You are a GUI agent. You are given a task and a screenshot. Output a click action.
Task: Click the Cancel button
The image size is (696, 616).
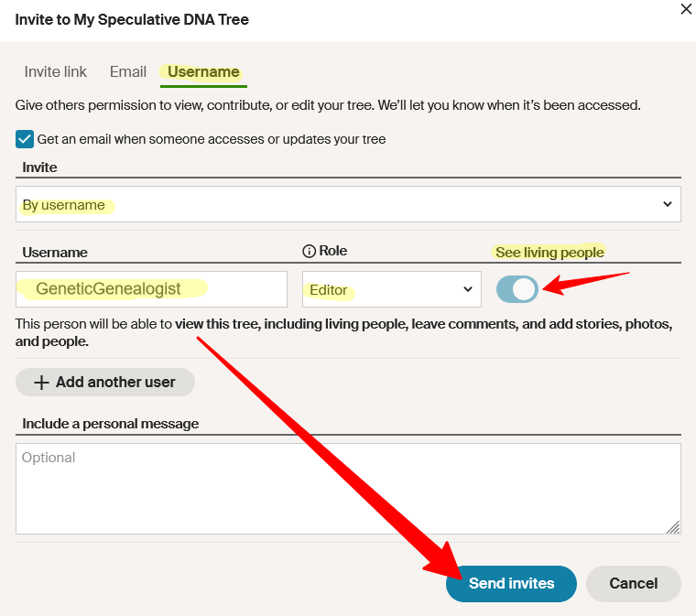(634, 584)
